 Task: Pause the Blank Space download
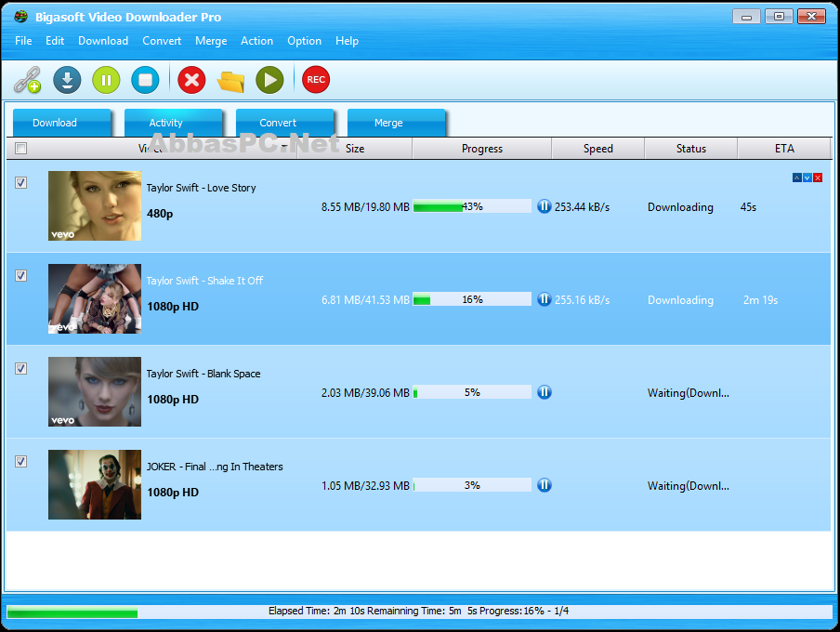(x=545, y=392)
